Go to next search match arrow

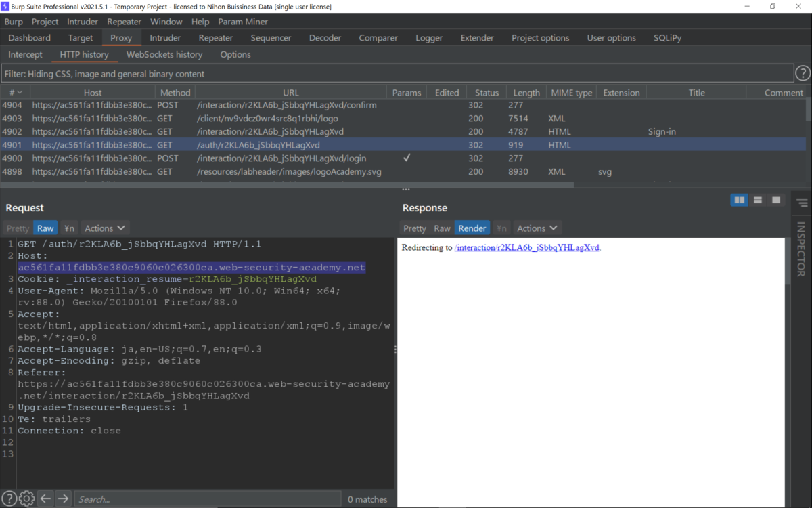pyautogui.click(x=63, y=499)
